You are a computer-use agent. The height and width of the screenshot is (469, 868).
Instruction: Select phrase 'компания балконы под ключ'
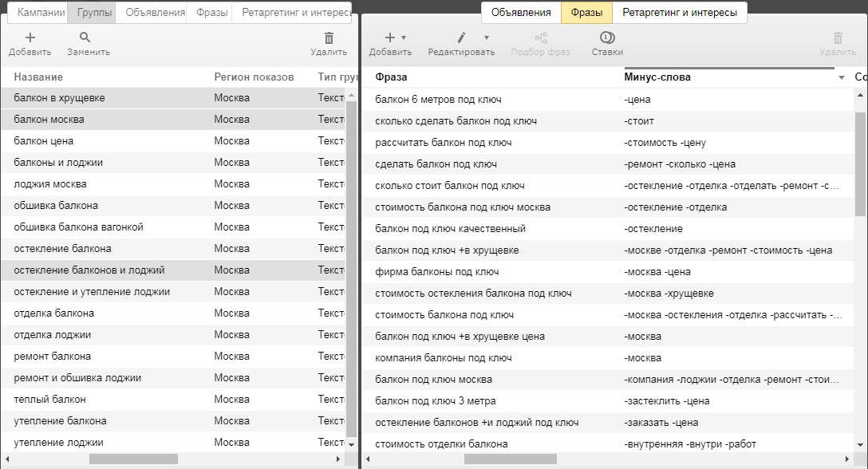(x=444, y=358)
